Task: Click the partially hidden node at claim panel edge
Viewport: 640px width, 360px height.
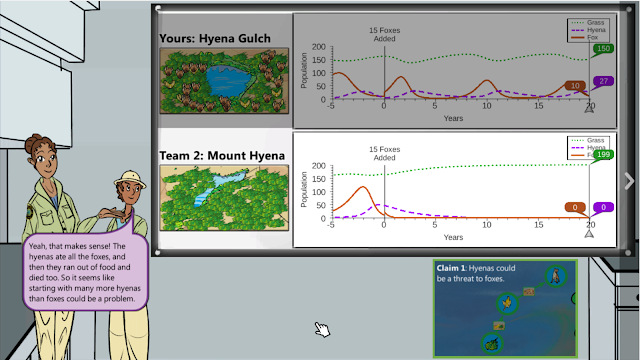Action: point(574,298)
